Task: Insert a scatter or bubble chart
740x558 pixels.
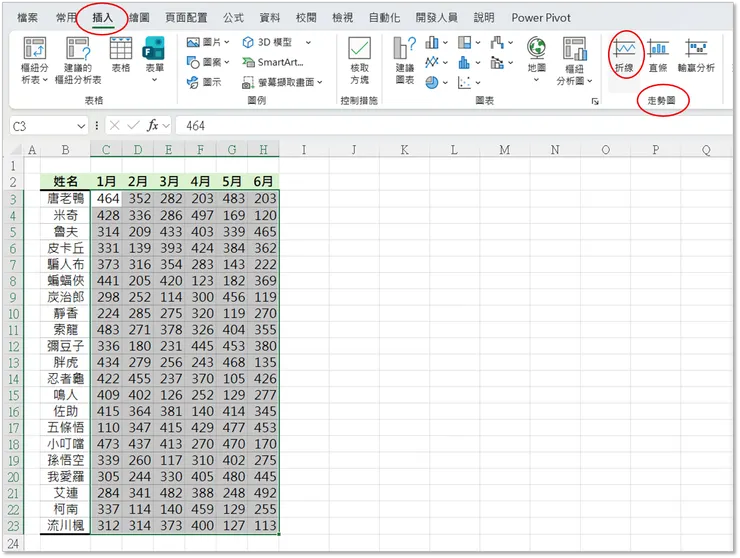Action: tap(464, 83)
